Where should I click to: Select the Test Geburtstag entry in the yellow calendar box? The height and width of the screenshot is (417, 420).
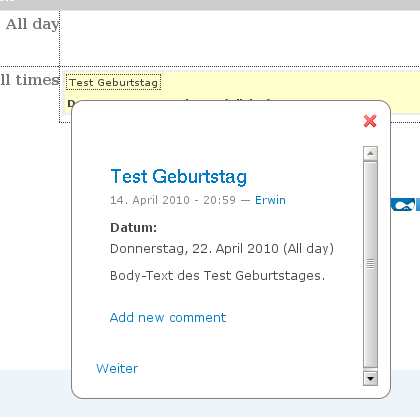[113, 82]
